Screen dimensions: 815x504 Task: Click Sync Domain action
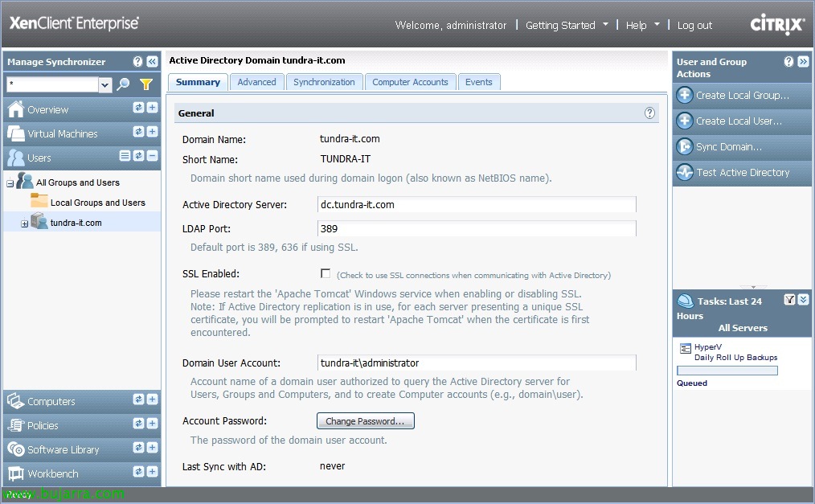742,147
